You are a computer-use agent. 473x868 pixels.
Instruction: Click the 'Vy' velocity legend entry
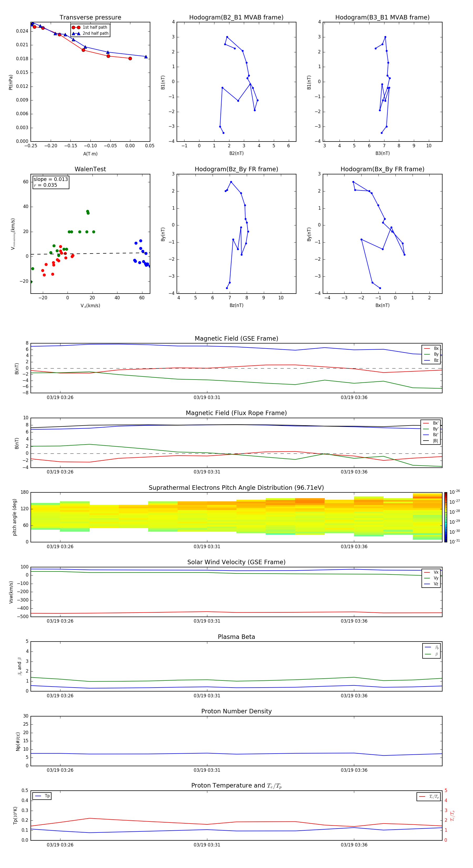click(x=431, y=578)
